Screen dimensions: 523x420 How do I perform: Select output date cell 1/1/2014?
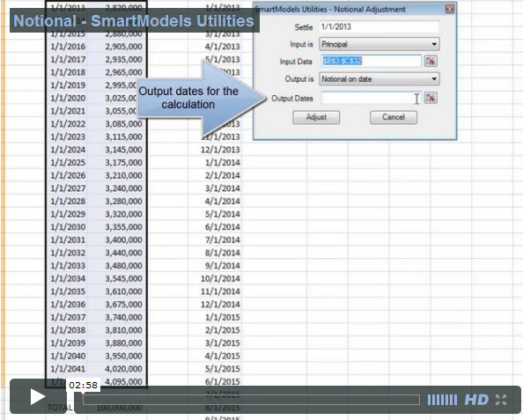215,163
